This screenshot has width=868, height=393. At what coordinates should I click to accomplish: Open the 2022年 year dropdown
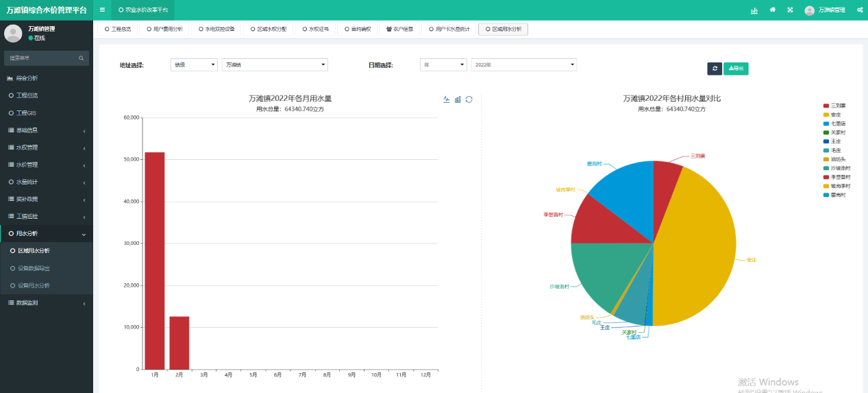[523, 64]
